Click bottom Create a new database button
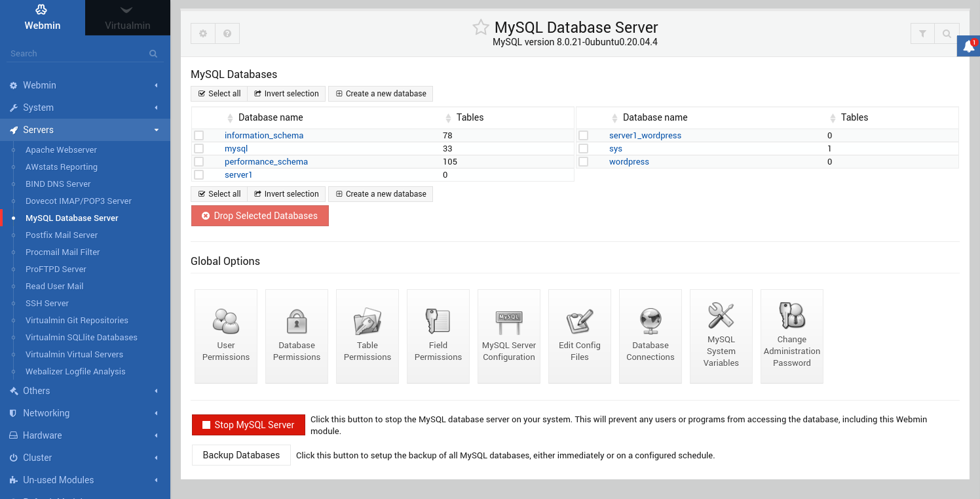This screenshot has width=980, height=499. 381,194
